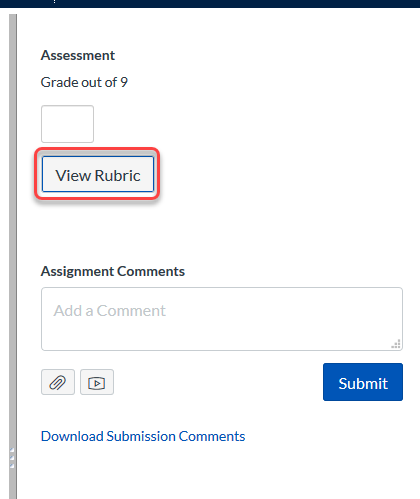Click the paperclip file attachment icon

(58, 382)
